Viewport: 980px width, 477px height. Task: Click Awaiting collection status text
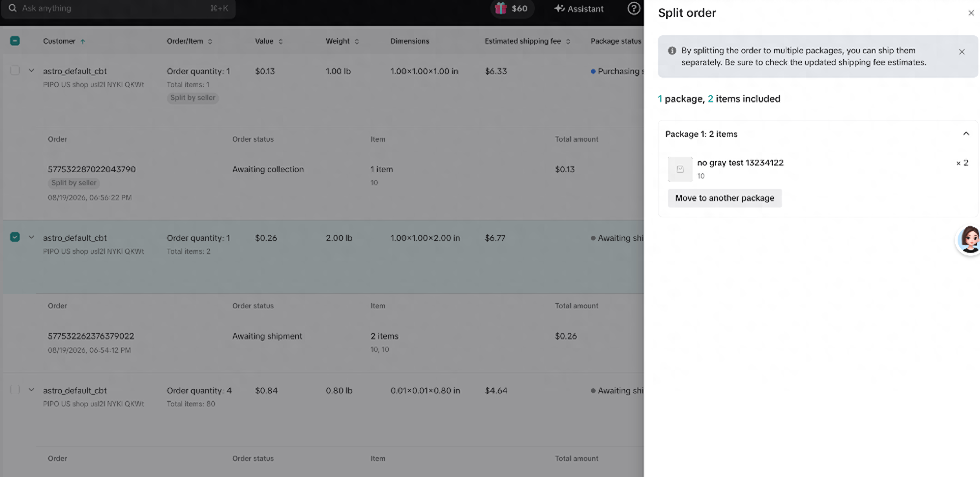[x=268, y=169]
